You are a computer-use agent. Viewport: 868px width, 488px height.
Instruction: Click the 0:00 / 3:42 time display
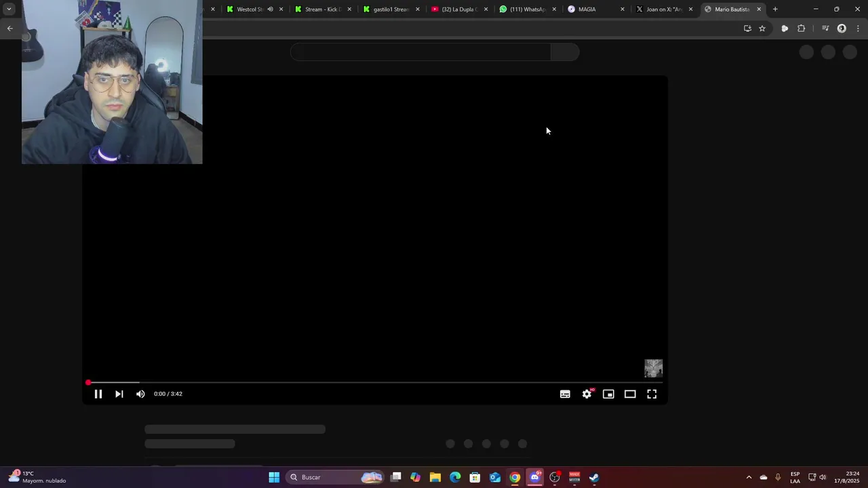[x=168, y=394]
